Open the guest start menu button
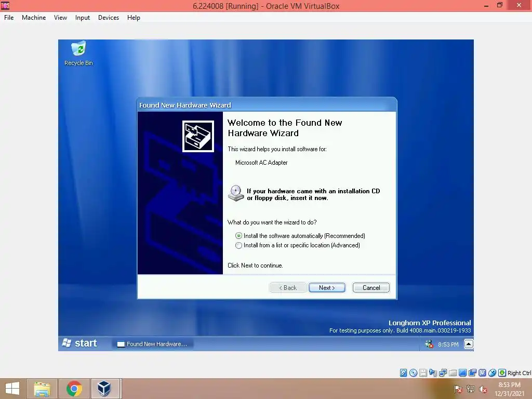The height and width of the screenshot is (399, 532). point(80,343)
